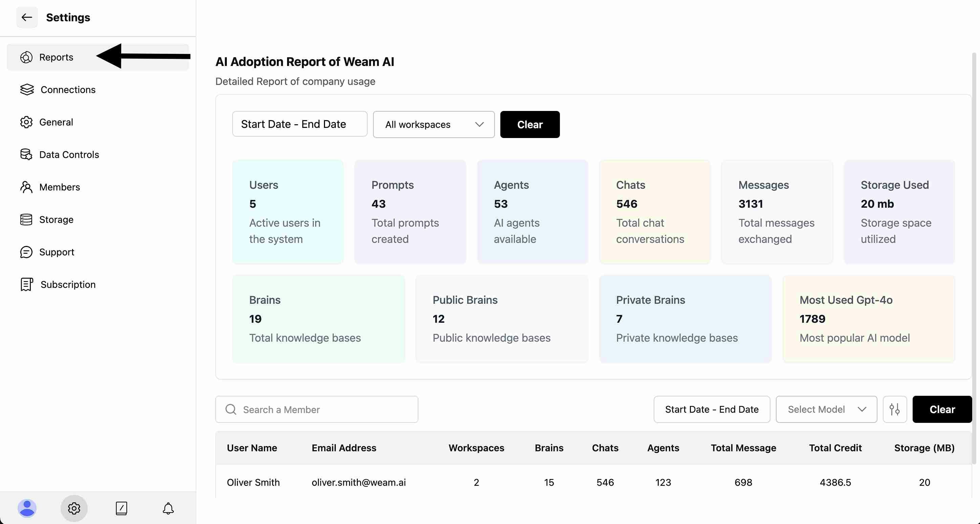This screenshot has height=524, width=980.
Task: Expand the All workspaces dropdown
Action: pyautogui.click(x=434, y=124)
